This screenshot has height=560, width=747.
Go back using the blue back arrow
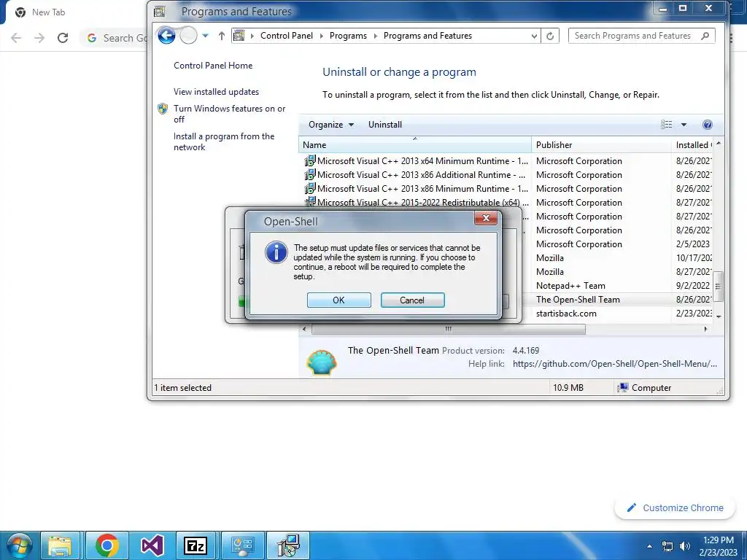pos(167,35)
